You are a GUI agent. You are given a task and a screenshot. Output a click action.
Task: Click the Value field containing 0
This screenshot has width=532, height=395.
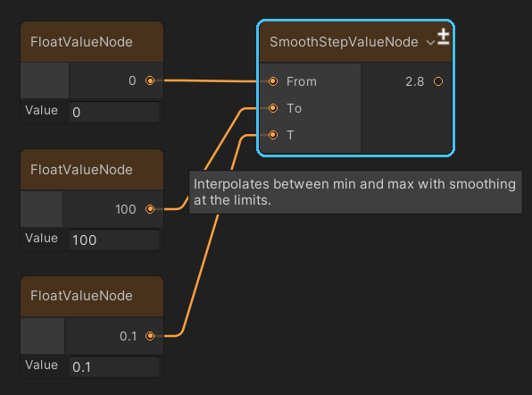pos(114,112)
